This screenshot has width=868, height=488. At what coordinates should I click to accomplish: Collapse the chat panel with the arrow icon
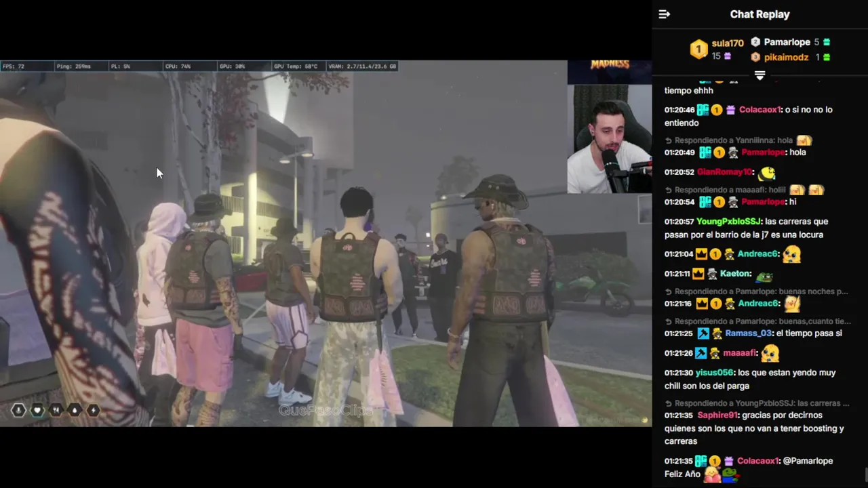coord(665,14)
